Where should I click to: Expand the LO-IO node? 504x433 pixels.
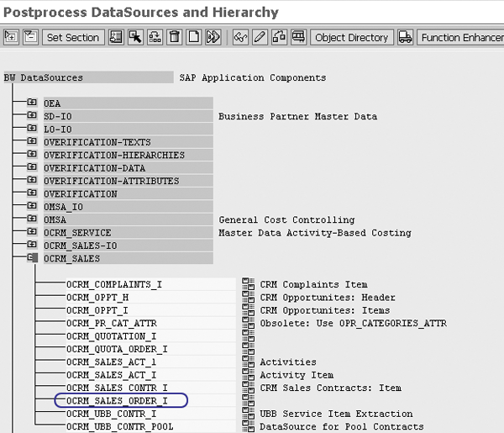[32, 128]
